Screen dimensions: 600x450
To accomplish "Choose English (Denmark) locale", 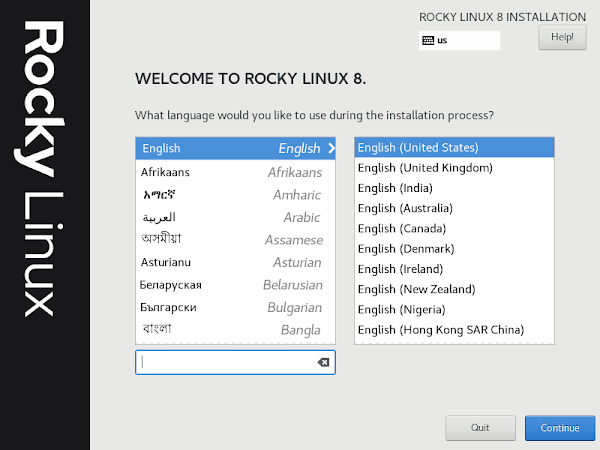I will (454, 249).
